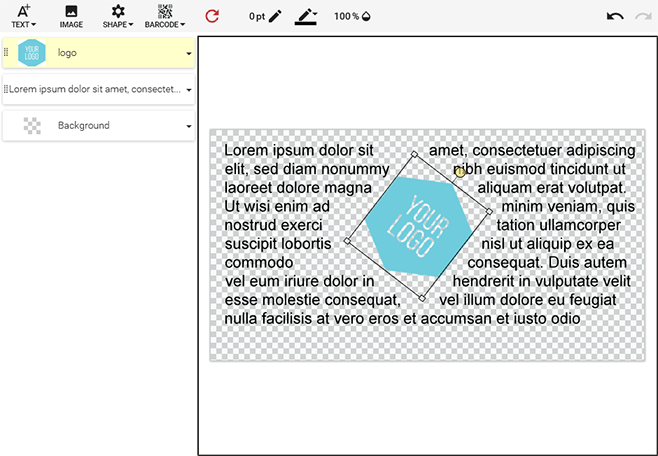Click the YOUR LOGO hexagon on canvas
This screenshot has width=658, height=456.
pos(418,225)
